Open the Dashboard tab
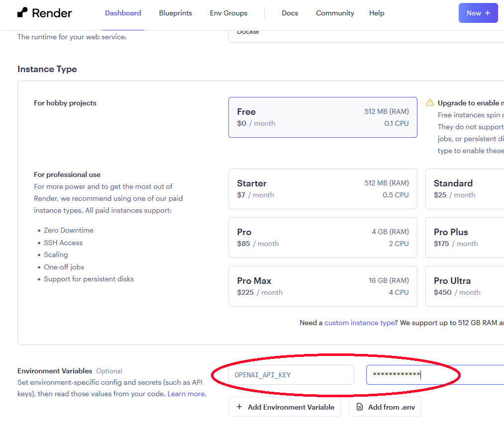 (x=123, y=13)
